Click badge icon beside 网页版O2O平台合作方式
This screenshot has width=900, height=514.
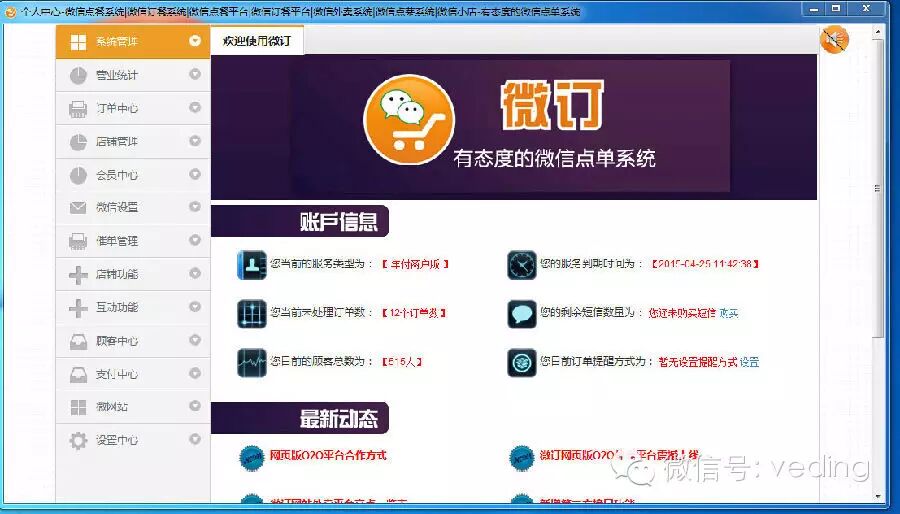pyautogui.click(x=251, y=458)
